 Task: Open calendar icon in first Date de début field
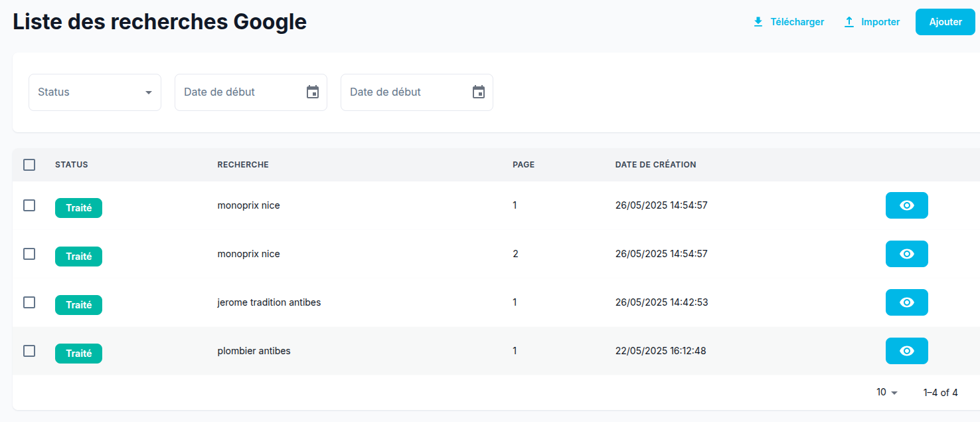[313, 92]
